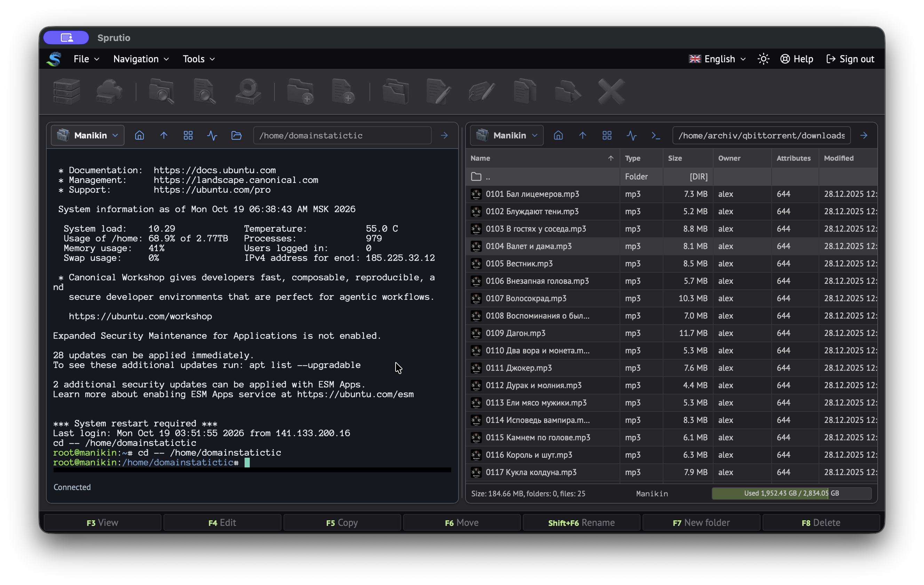
Task: Open the Tools menu
Action: pyautogui.click(x=198, y=59)
